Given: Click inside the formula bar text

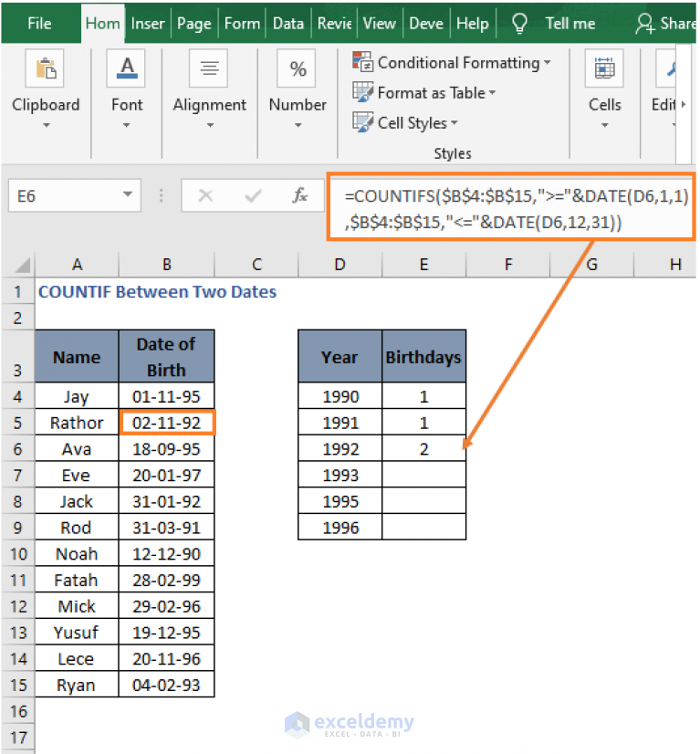Looking at the screenshot, I should click(510, 209).
